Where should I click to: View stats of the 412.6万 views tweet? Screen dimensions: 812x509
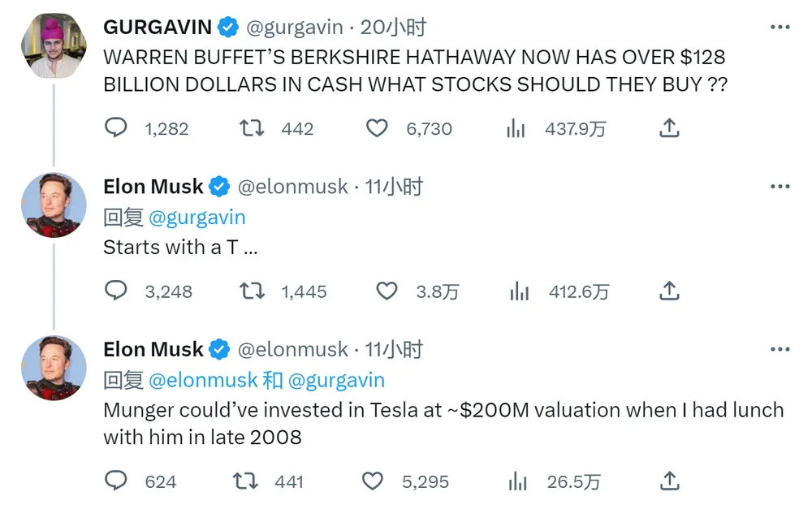tap(520, 291)
